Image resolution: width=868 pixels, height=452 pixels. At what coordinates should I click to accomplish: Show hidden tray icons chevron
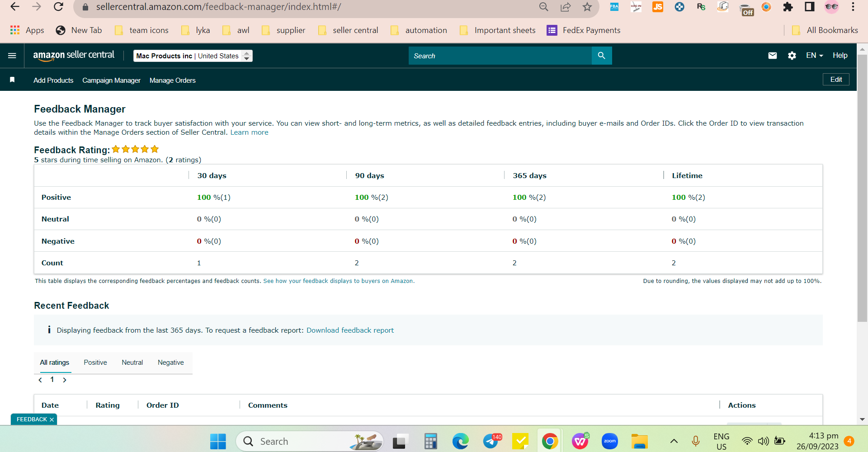point(674,441)
